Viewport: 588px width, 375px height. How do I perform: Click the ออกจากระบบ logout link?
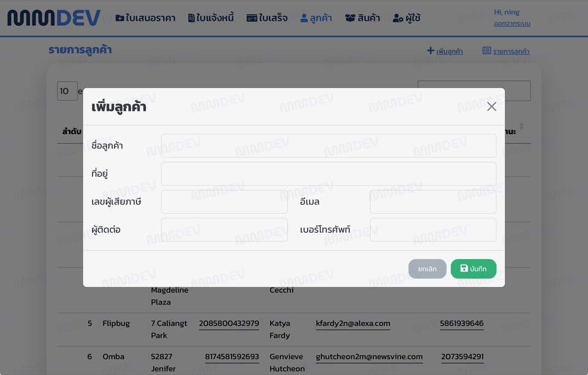(511, 23)
